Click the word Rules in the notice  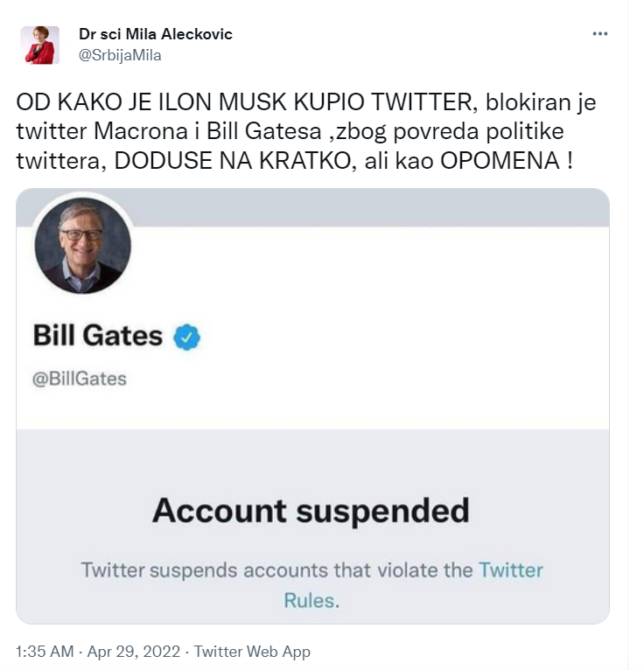point(311,600)
